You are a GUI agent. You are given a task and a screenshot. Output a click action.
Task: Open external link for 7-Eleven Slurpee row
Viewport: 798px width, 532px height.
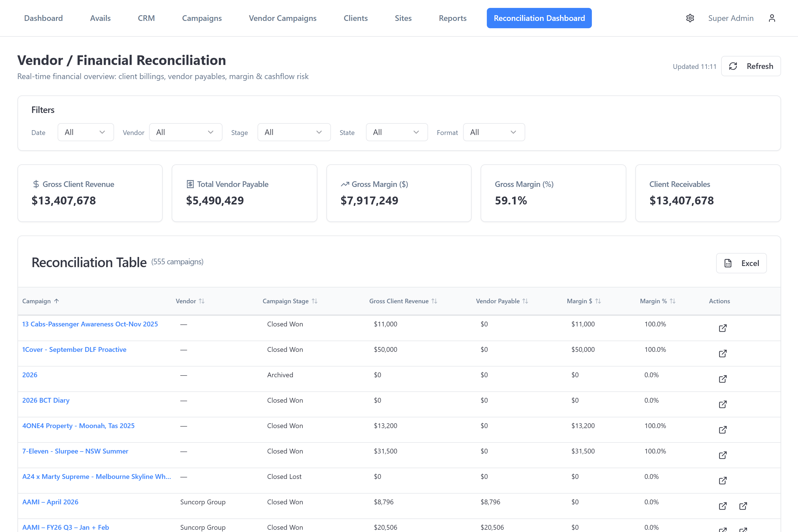[x=723, y=455]
